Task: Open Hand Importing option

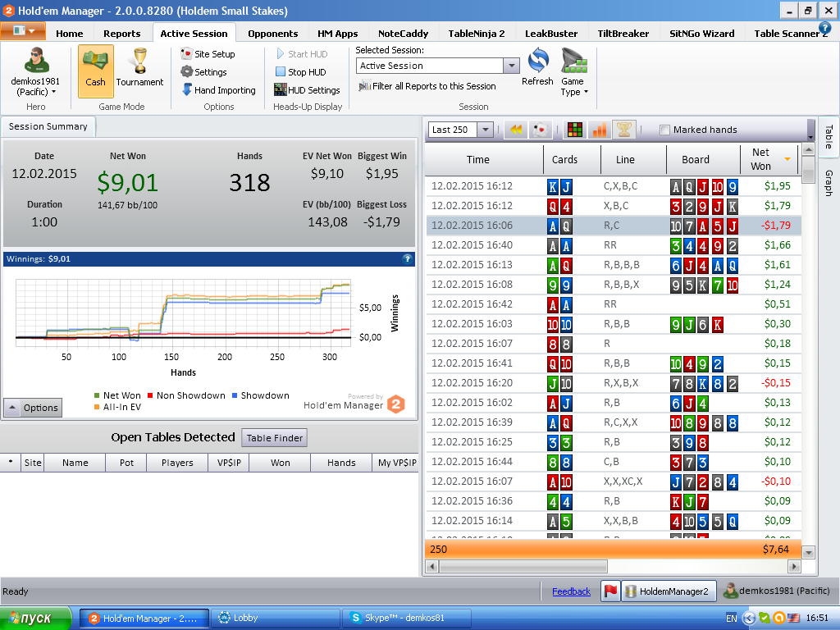Action: pyautogui.click(x=218, y=90)
